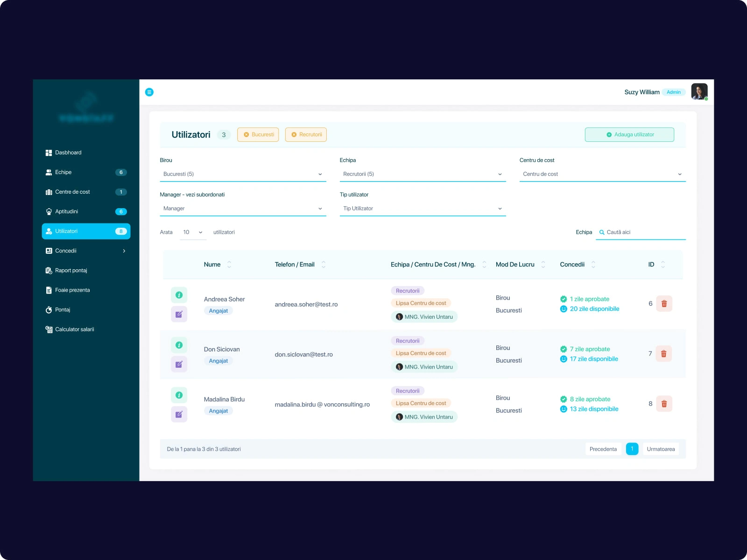Click page 1 pagination button

click(x=632, y=449)
